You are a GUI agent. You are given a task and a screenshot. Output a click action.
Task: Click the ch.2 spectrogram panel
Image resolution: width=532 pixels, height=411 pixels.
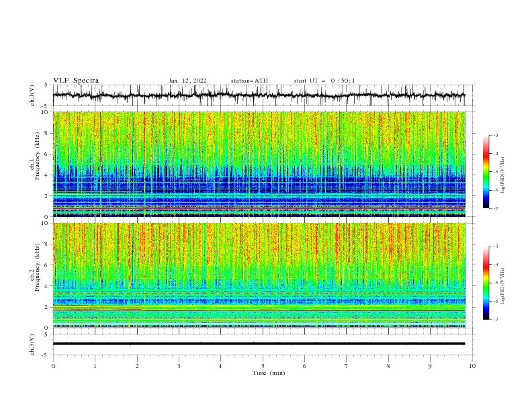tap(259, 275)
